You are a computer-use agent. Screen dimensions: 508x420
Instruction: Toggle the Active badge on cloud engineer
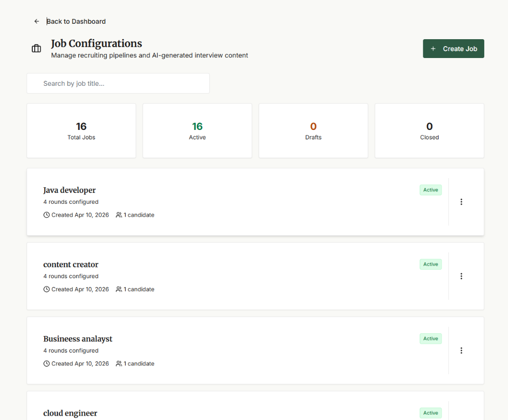click(430, 413)
